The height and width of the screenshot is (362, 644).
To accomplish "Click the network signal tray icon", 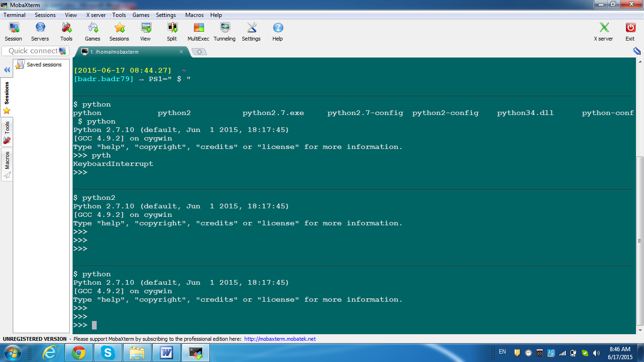I will pyautogui.click(x=562, y=353).
